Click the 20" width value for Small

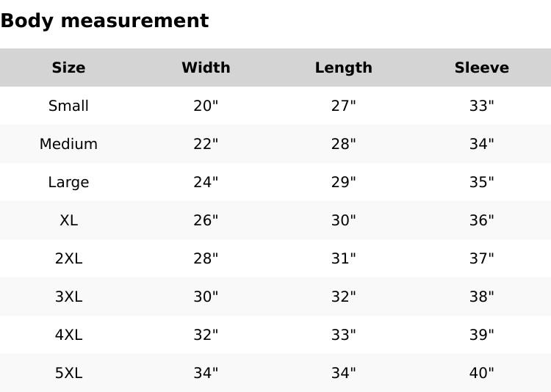point(206,106)
